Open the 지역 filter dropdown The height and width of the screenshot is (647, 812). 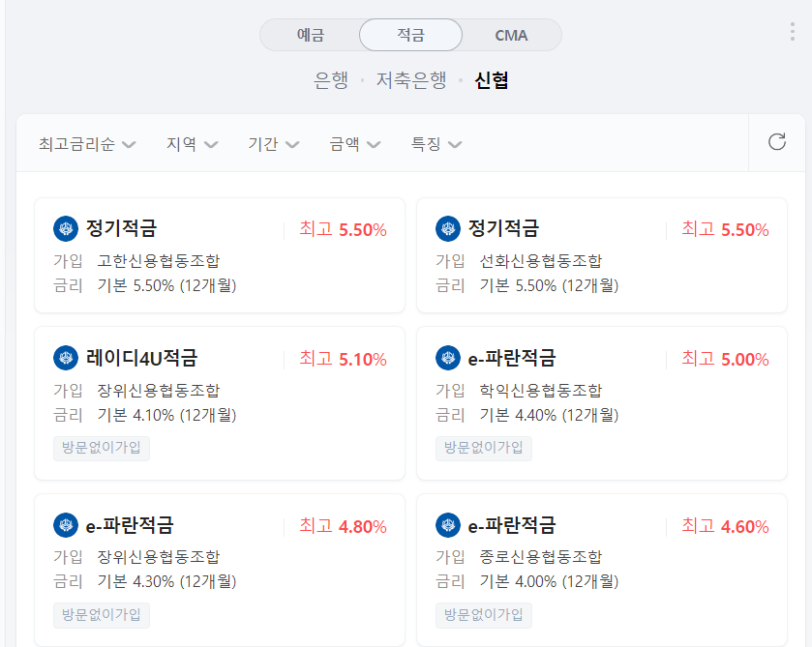click(x=192, y=144)
